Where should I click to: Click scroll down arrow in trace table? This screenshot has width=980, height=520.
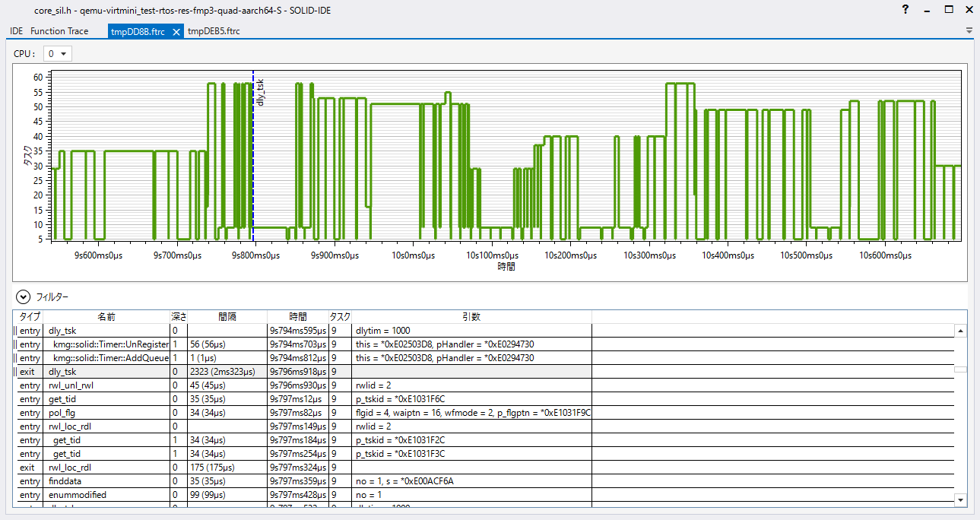pyautogui.click(x=960, y=499)
